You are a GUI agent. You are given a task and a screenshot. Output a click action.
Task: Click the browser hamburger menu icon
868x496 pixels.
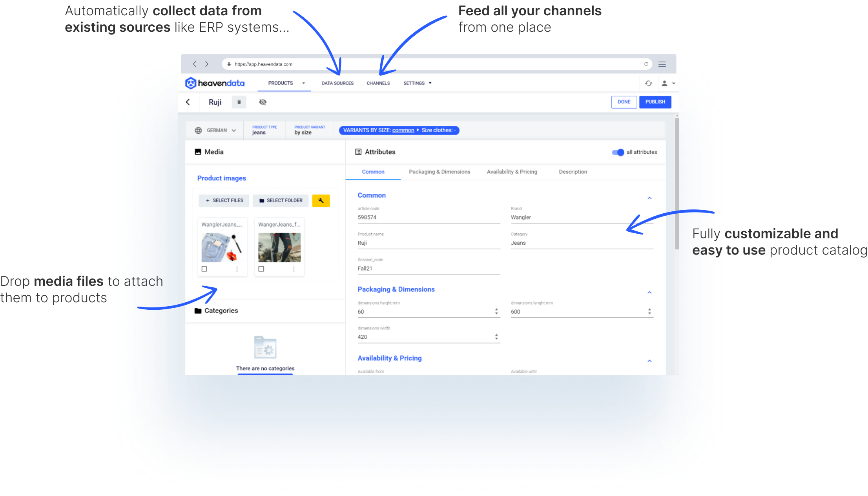(662, 64)
